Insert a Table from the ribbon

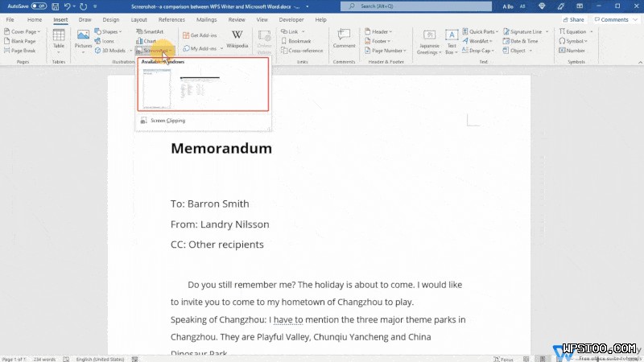pyautogui.click(x=59, y=39)
